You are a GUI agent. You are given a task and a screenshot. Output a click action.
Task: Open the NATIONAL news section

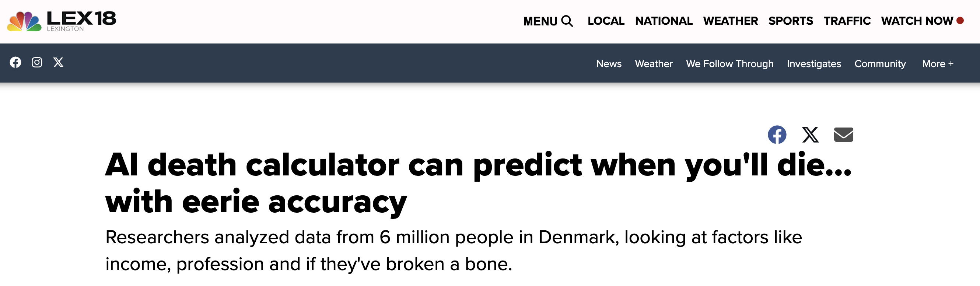coord(664,21)
